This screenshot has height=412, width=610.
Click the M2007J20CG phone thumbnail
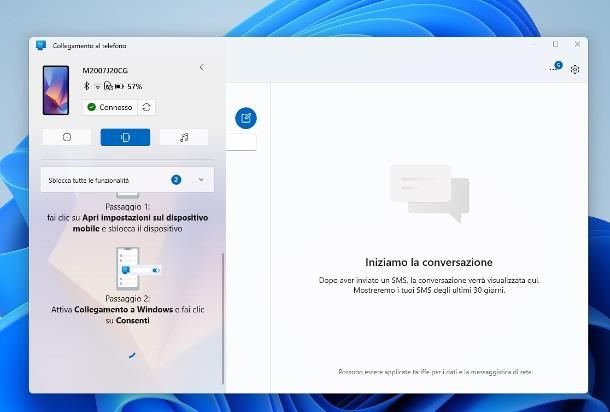tap(56, 90)
